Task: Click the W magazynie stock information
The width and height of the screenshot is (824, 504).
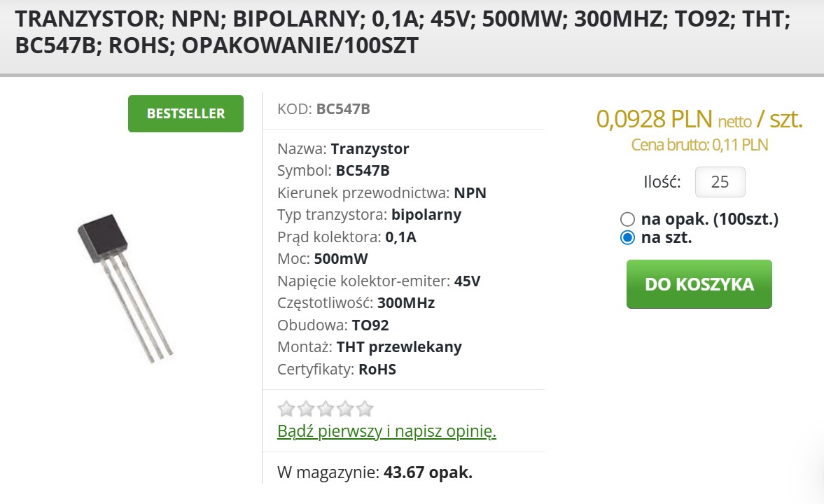Action: tap(375, 472)
